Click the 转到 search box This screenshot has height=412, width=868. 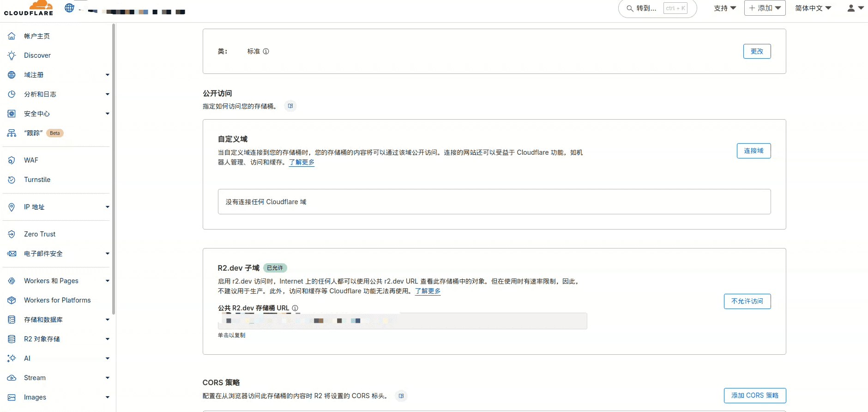click(x=657, y=8)
